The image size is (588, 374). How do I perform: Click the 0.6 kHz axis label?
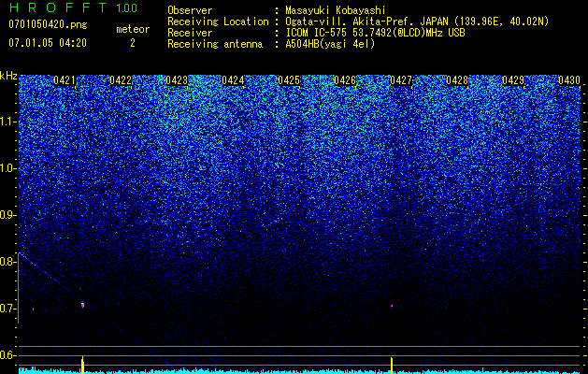pyautogui.click(x=7, y=355)
